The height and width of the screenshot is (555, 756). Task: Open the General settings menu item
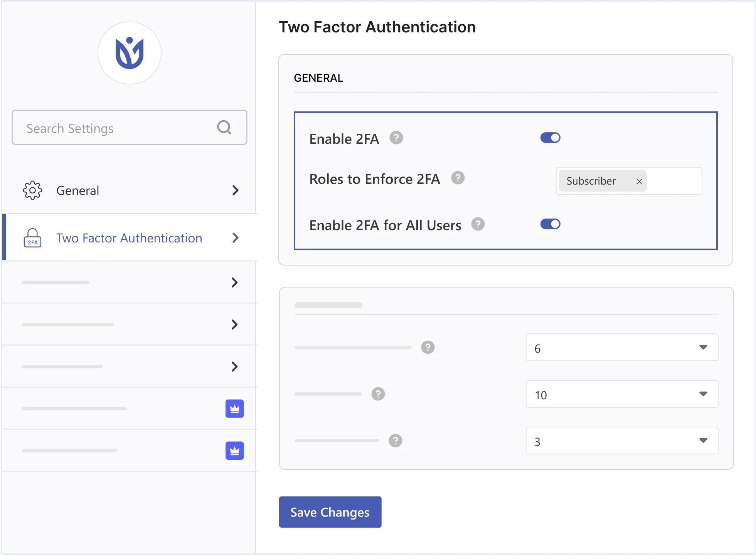point(130,190)
